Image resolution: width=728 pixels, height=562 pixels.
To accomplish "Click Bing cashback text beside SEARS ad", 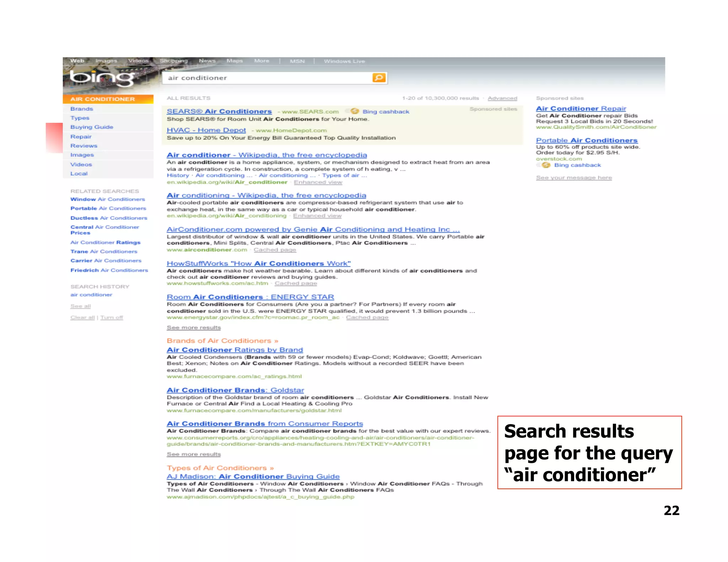I will 386,112.
